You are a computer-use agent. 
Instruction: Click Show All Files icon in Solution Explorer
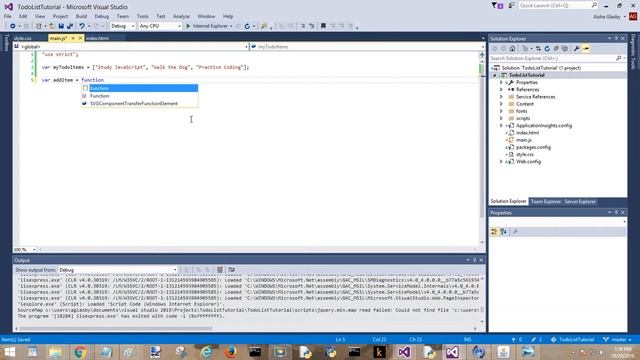[x=564, y=49]
